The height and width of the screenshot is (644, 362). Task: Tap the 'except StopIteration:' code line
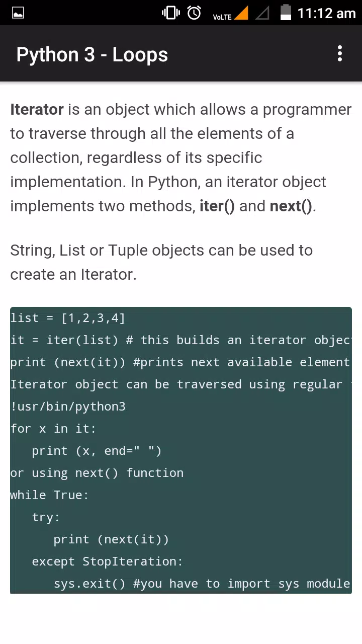tap(107, 561)
